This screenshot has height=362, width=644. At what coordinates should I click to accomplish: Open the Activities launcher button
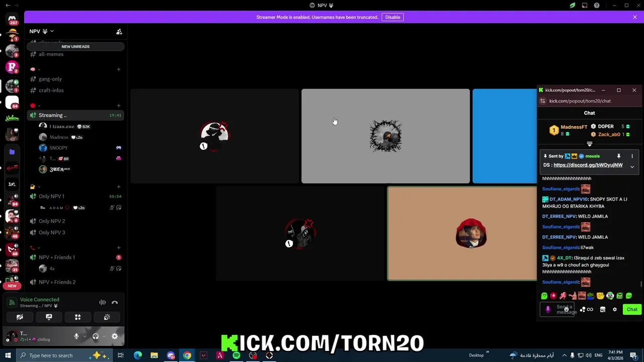pos(78,317)
